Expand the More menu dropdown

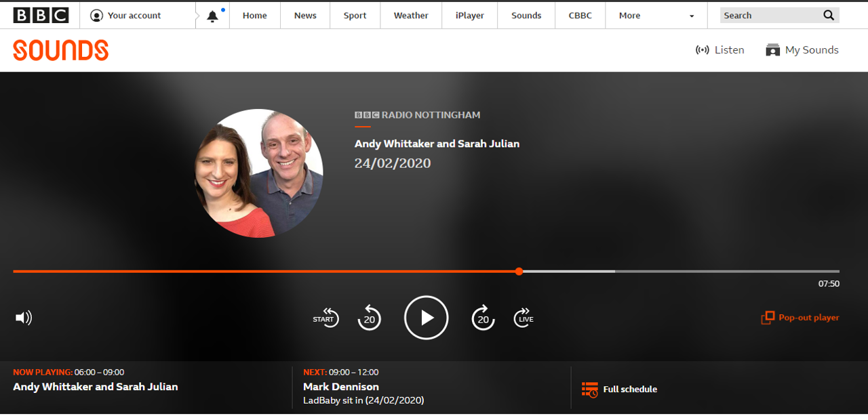(x=656, y=16)
